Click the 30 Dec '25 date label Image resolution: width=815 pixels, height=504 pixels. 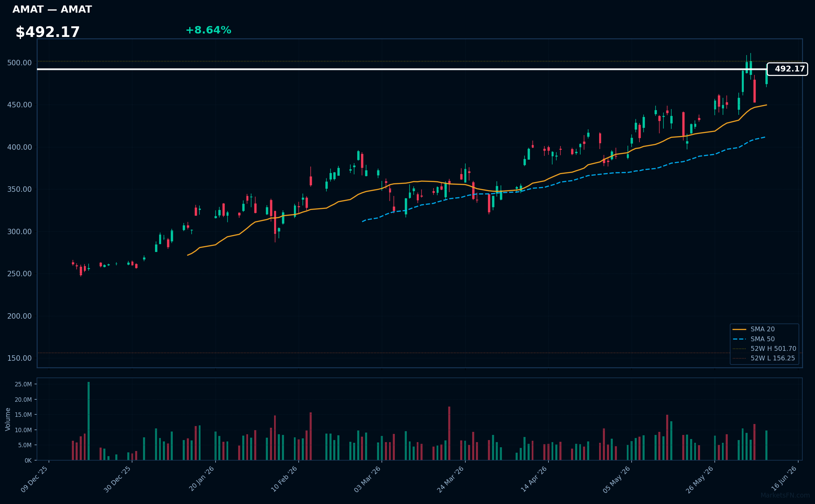[117, 479]
